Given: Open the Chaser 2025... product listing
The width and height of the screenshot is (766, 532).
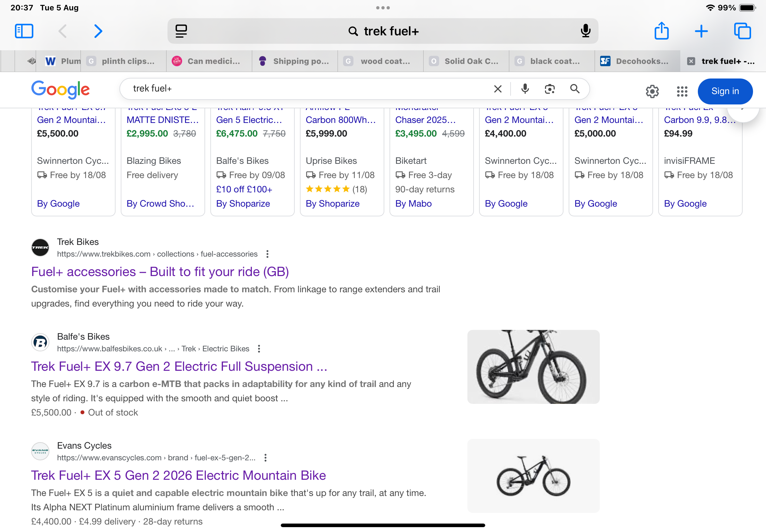Looking at the screenshot, I should 426,120.
